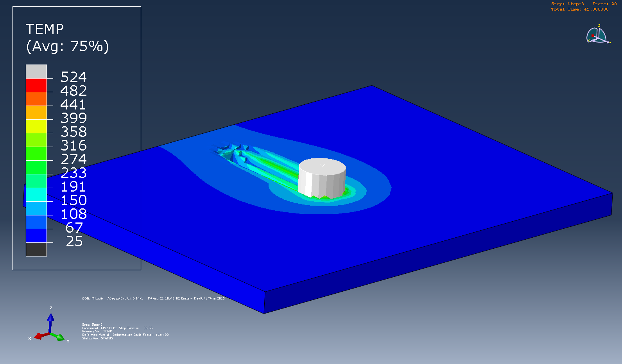Pick the dark blue legend swatch above 25
Image resolution: width=622 pixels, height=364 pixels.
tap(36, 236)
